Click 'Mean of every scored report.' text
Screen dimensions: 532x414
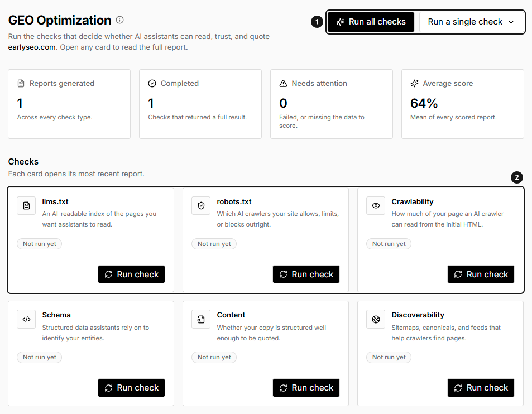(453, 117)
